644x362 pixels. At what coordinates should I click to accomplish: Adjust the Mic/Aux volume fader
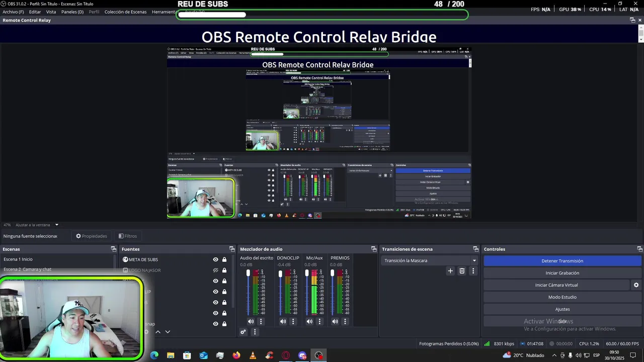click(307, 274)
